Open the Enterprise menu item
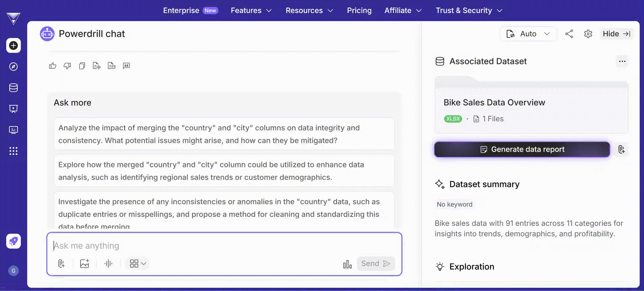Image resolution: width=644 pixels, height=291 pixels. 181,11
